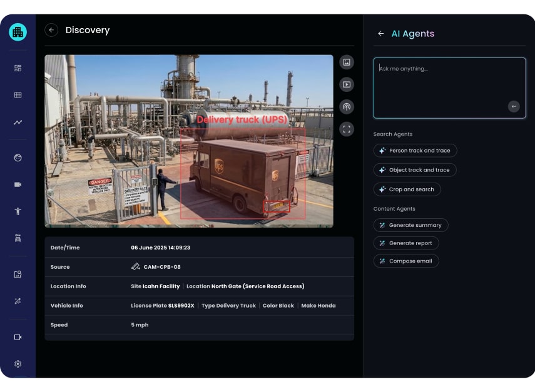The width and height of the screenshot is (535, 392).
Task: Click the back arrow beside AI Agents
Action: pyautogui.click(x=381, y=33)
